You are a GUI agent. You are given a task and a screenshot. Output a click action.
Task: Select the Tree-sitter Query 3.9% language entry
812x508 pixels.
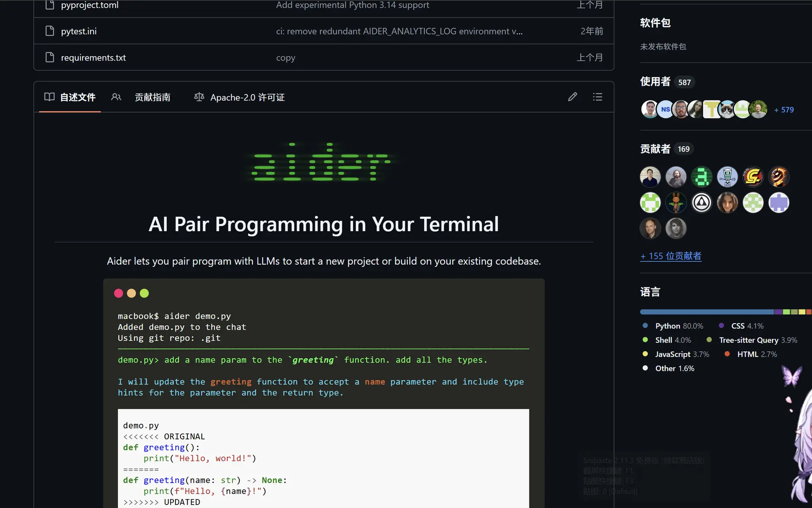click(752, 340)
